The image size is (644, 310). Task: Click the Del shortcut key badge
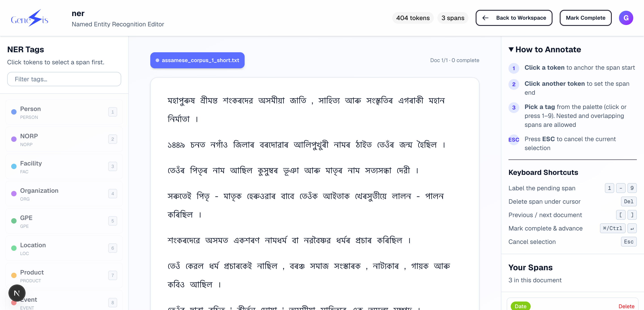point(629,201)
